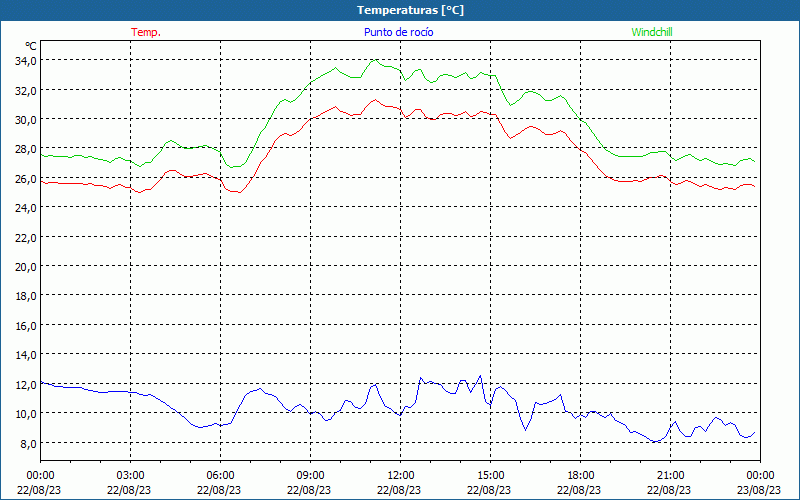Click the 32,0 y-axis value
The height and width of the screenshot is (500, 800).
[27, 90]
